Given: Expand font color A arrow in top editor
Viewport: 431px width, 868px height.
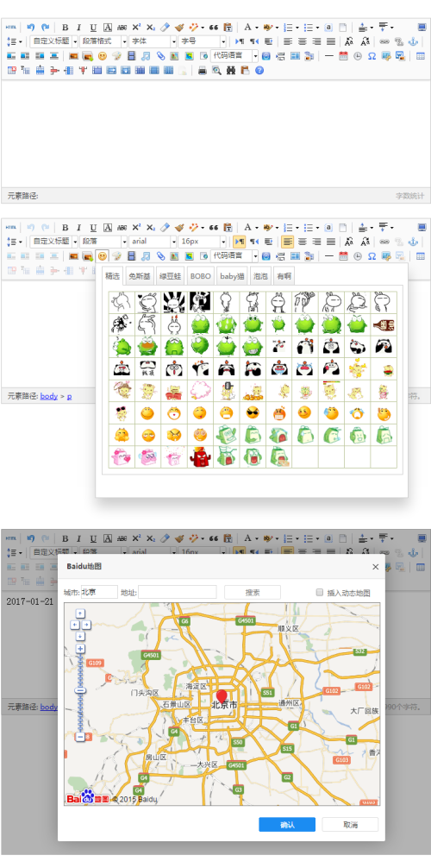Looking at the screenshot, I should pos(257,27).
